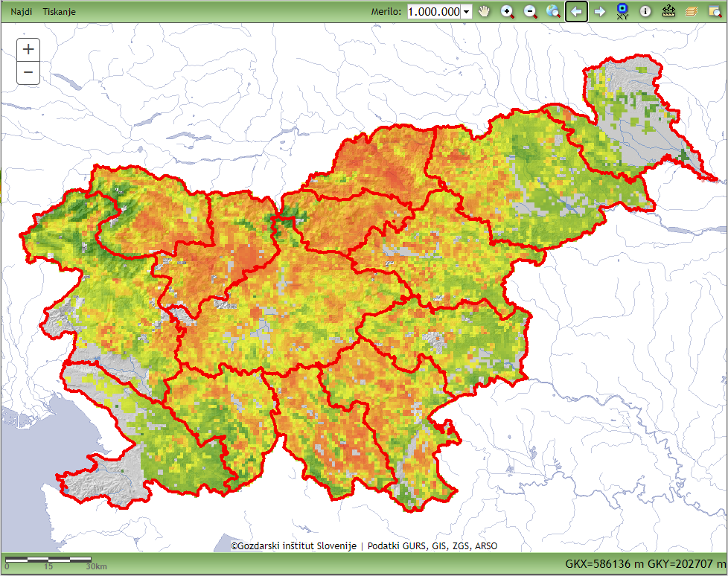Open the Najdi menu

point(22,12)
